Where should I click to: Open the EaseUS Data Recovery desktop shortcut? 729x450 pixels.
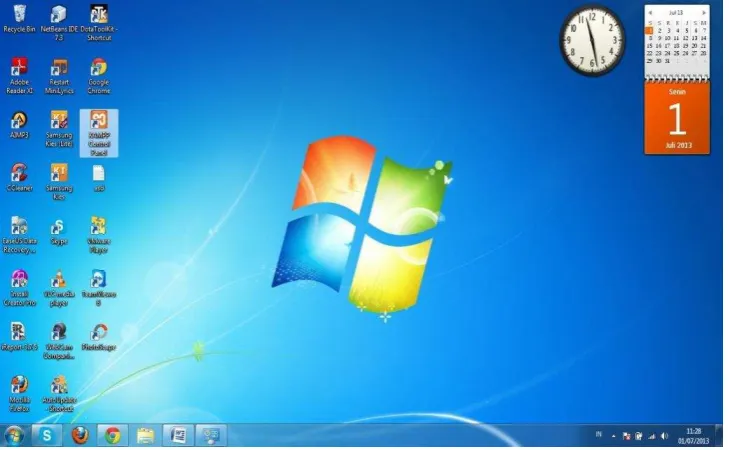(x=19, y=235)
